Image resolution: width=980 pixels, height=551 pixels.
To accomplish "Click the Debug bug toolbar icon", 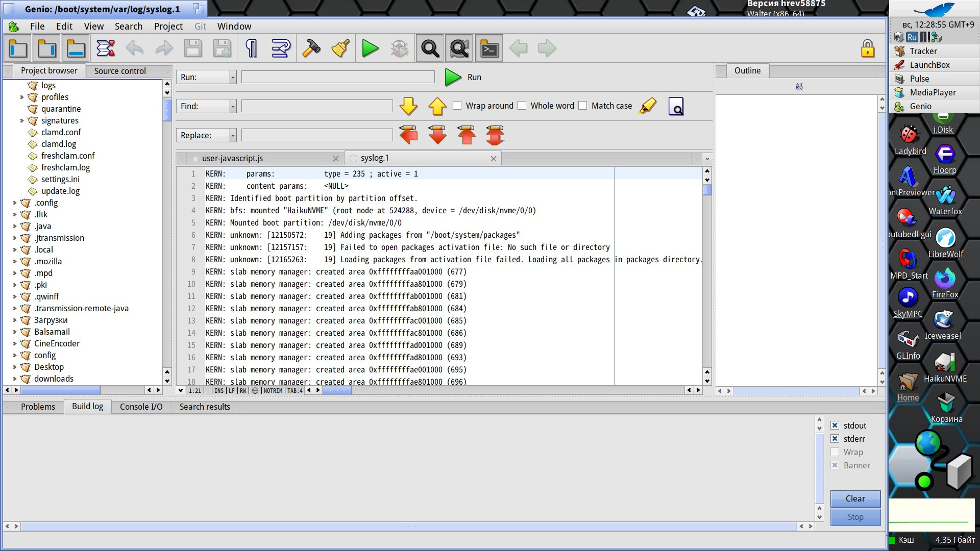I will [400, 49].
